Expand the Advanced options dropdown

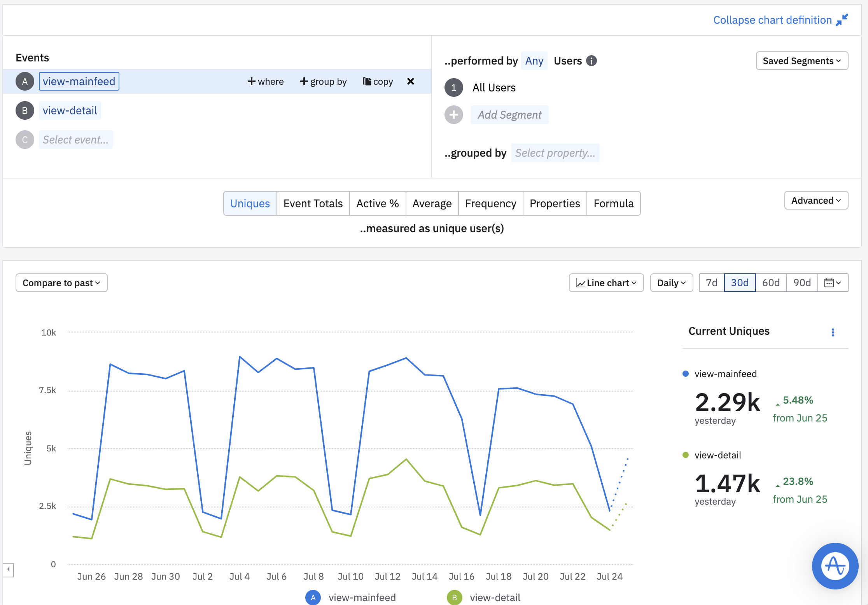coord(816,200)
